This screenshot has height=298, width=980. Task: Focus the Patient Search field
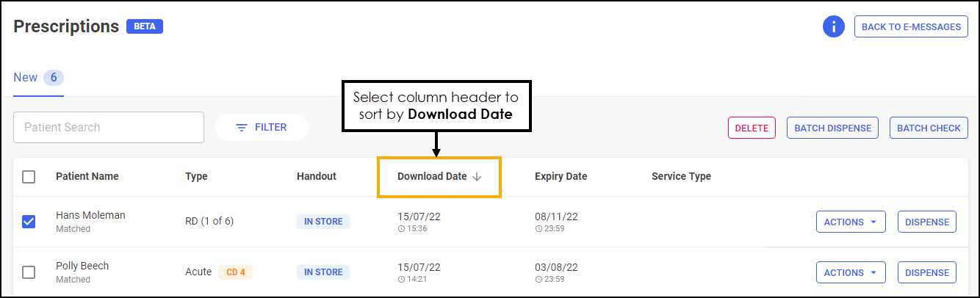(109, 128)
